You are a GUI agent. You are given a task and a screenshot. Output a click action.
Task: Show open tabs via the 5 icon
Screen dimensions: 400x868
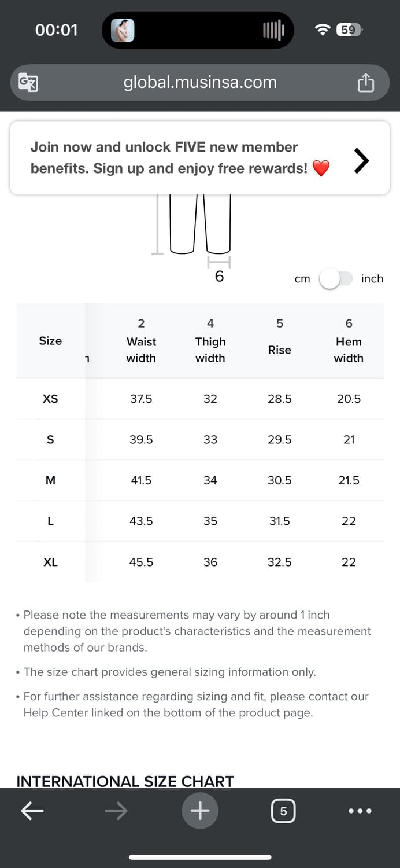click(283, 811)
